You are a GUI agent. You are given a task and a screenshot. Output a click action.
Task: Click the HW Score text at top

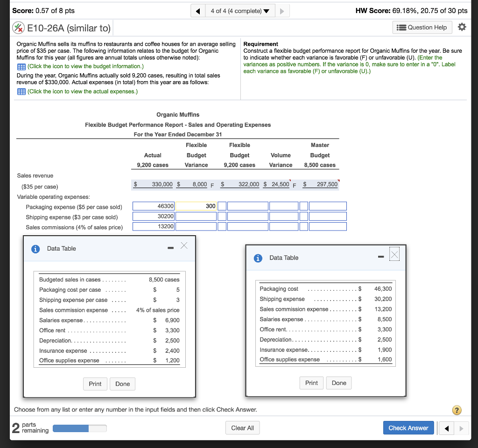(411, 11)
